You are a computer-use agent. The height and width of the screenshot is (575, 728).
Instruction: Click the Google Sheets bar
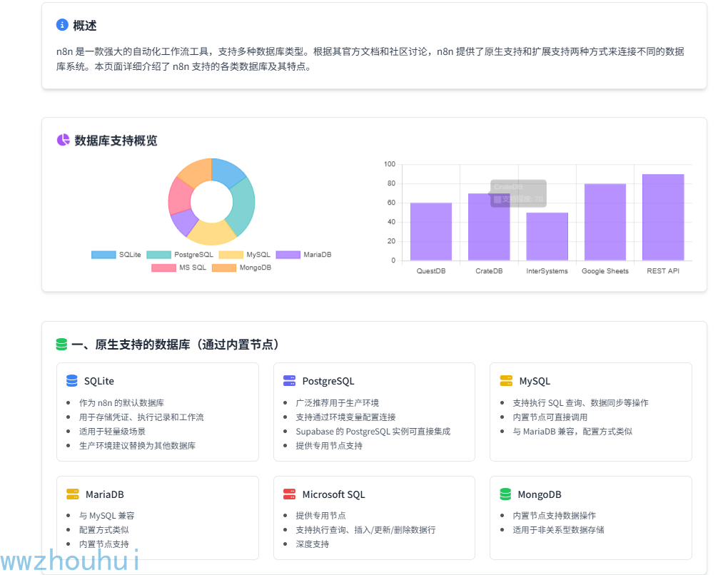pos(605,222)
